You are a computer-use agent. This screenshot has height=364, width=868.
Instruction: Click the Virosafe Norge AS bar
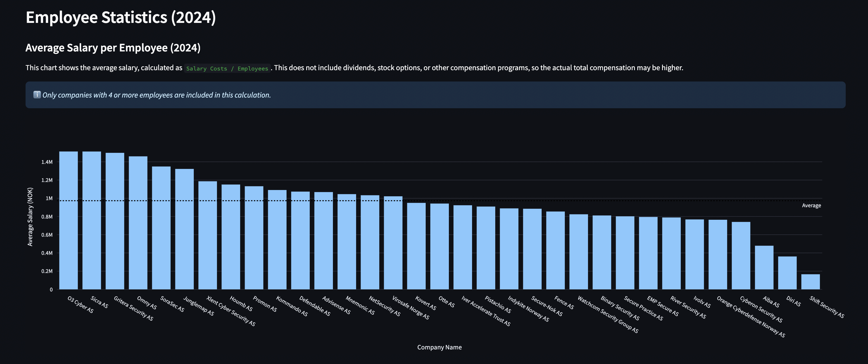click(393, 243)
